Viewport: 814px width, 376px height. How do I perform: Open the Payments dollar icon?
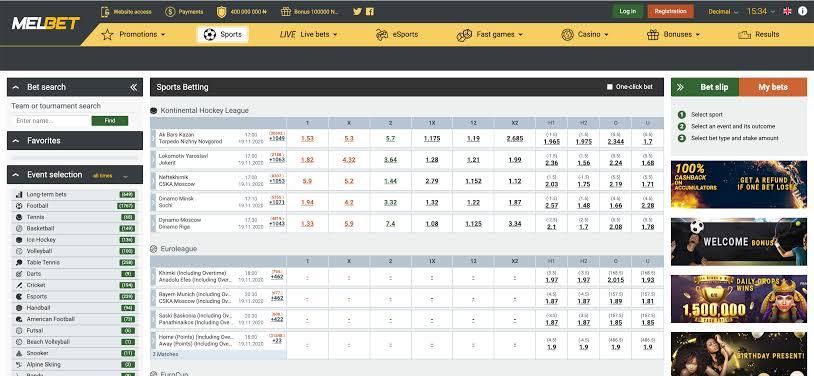(x=170, y=11)
